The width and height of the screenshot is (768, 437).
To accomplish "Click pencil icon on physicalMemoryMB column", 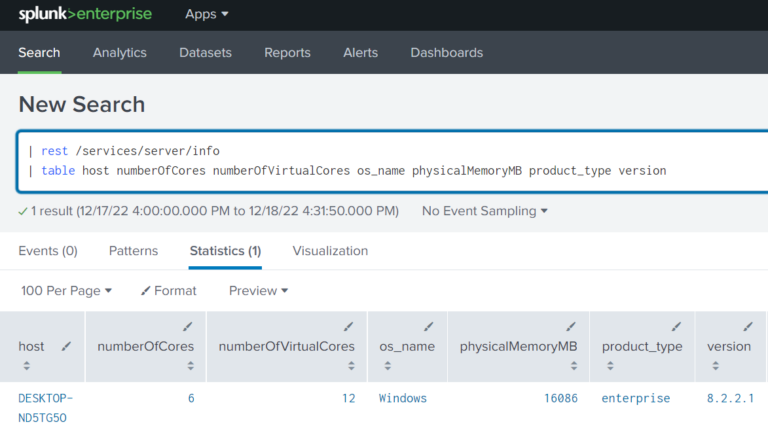I will coord(571,326).
